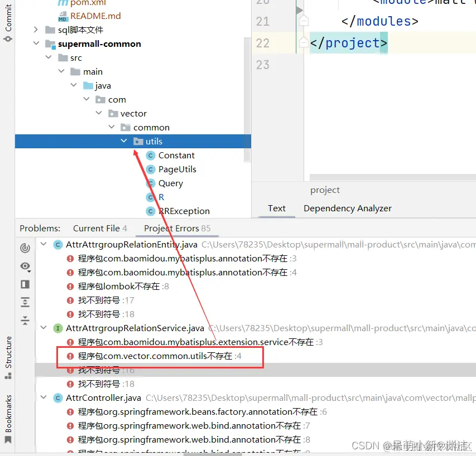Collapse the java folder
The image size is (476, 456).
pyautogui.click(x=74, y=85)
